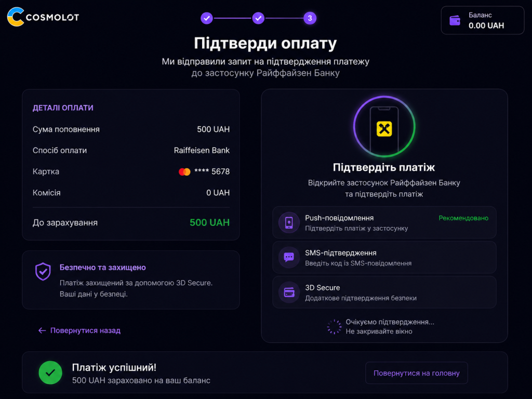The image size is (532, 399).
Task: Click the loading spinner near Очікуємо підтвердження
Action: [334, 327]
